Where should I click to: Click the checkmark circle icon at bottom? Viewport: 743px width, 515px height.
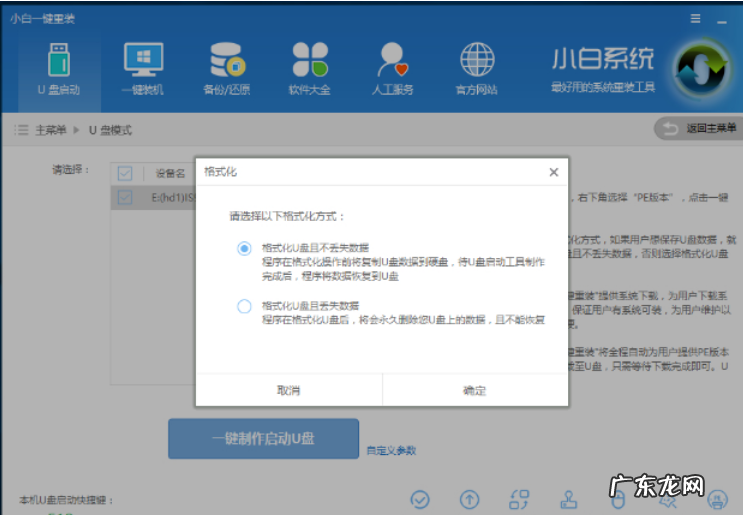pyautogui.click(x=420, y=499)
